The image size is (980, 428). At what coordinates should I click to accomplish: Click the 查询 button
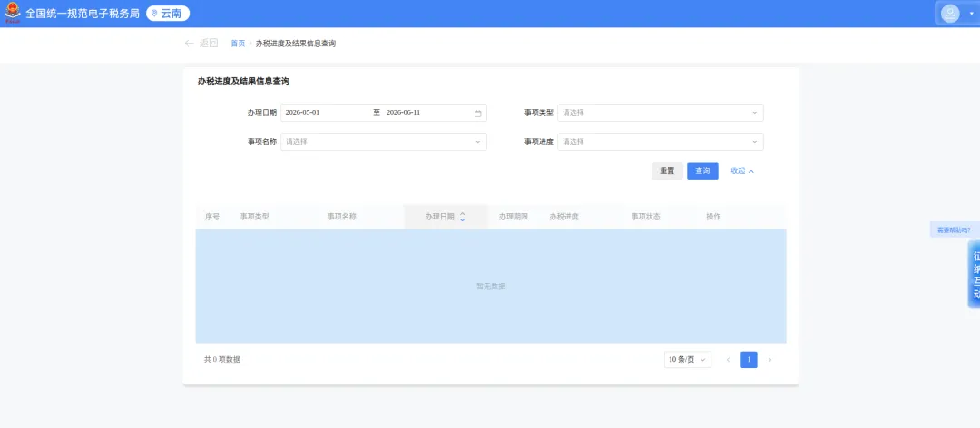click(702, 170)
